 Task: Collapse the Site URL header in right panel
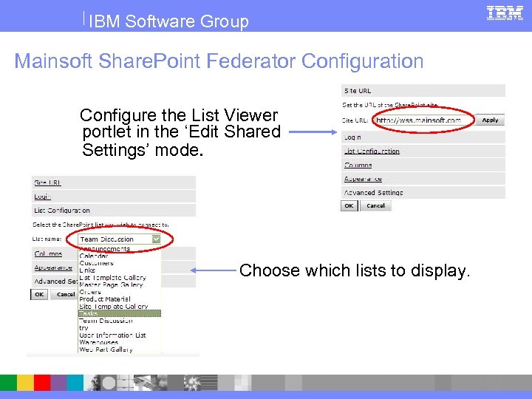click(423, 91)
